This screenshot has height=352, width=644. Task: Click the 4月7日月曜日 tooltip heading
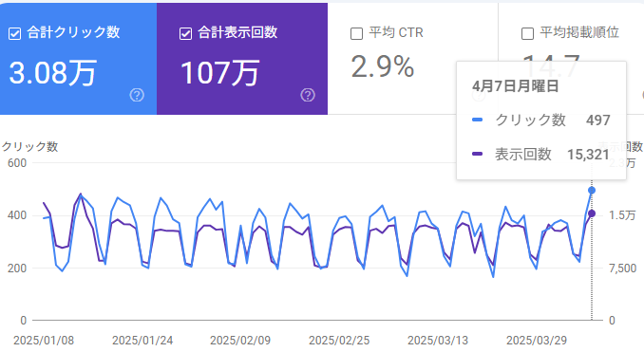point(516,86)
